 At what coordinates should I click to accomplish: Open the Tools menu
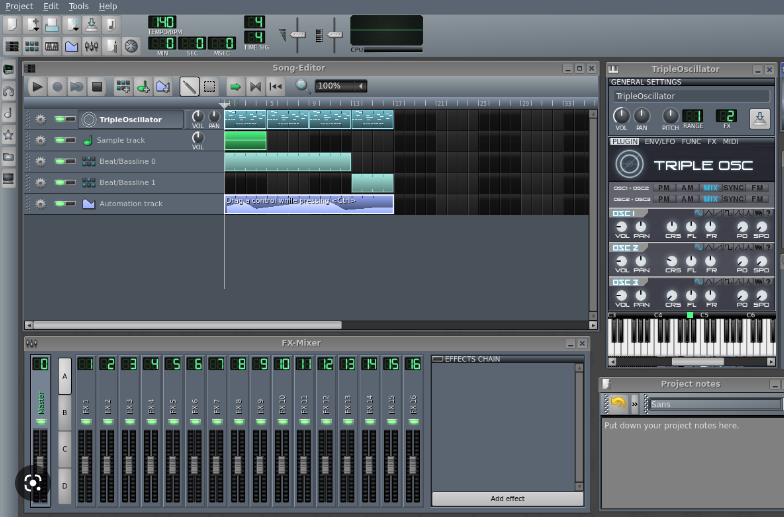click(78, 6)
